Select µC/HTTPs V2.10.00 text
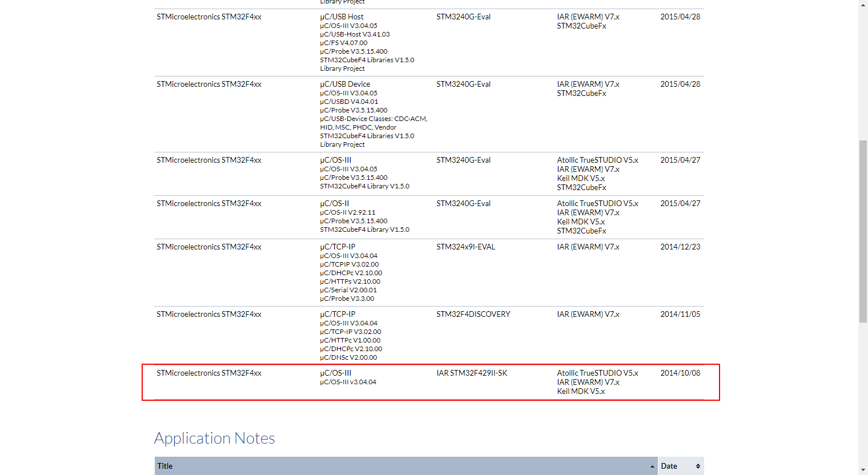 tap(350, 281)
